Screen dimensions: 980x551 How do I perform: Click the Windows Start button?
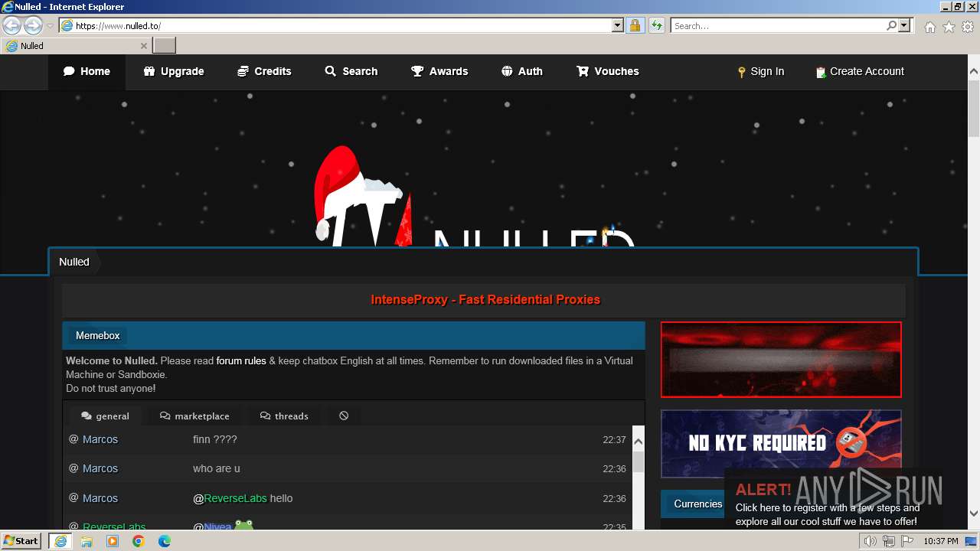point(21,540)
